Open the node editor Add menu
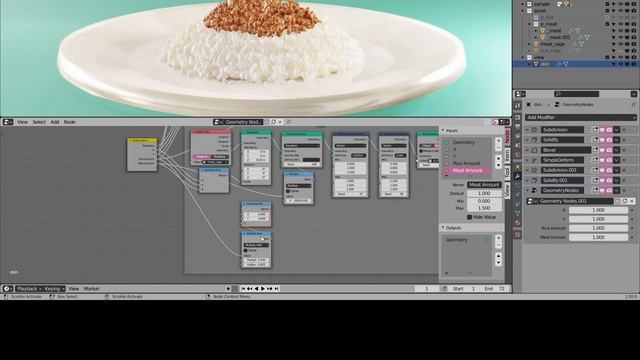Viewport: 640px width, 360px height. pyautogui.click(x=55, y=122)
